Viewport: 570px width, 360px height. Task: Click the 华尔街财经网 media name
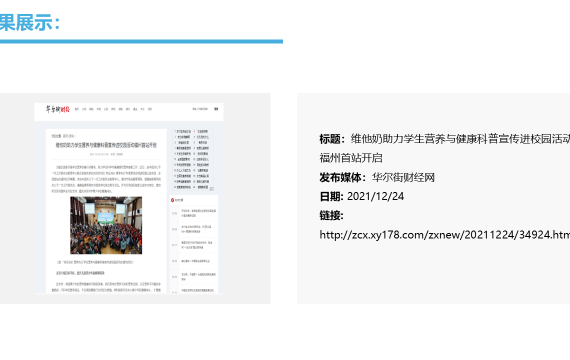(403, 177)
